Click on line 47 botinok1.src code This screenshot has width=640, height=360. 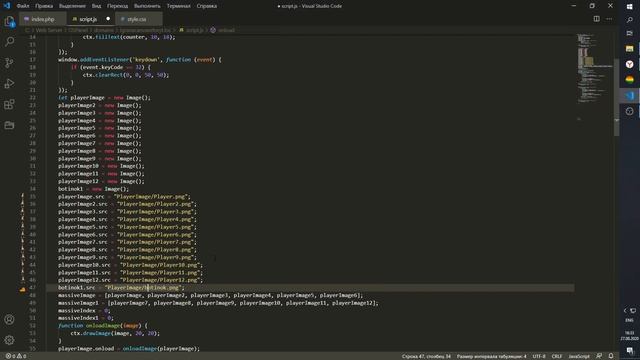tap(121, 288)
